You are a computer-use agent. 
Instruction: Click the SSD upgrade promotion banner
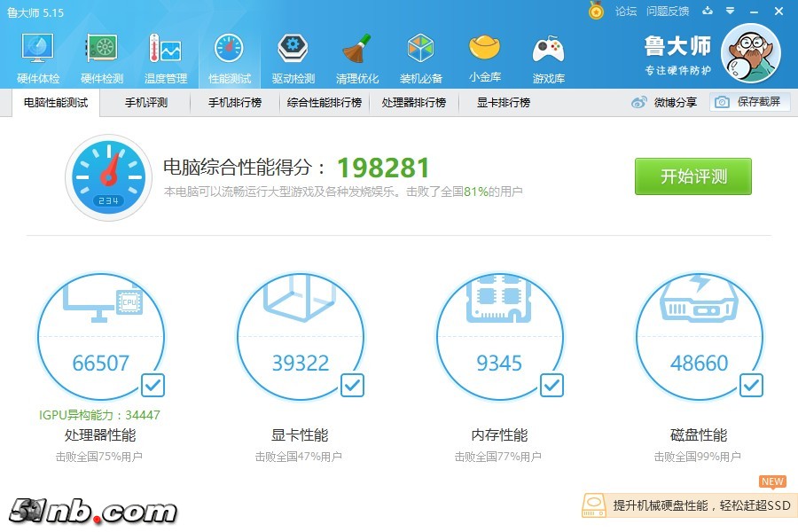[688, 505]
